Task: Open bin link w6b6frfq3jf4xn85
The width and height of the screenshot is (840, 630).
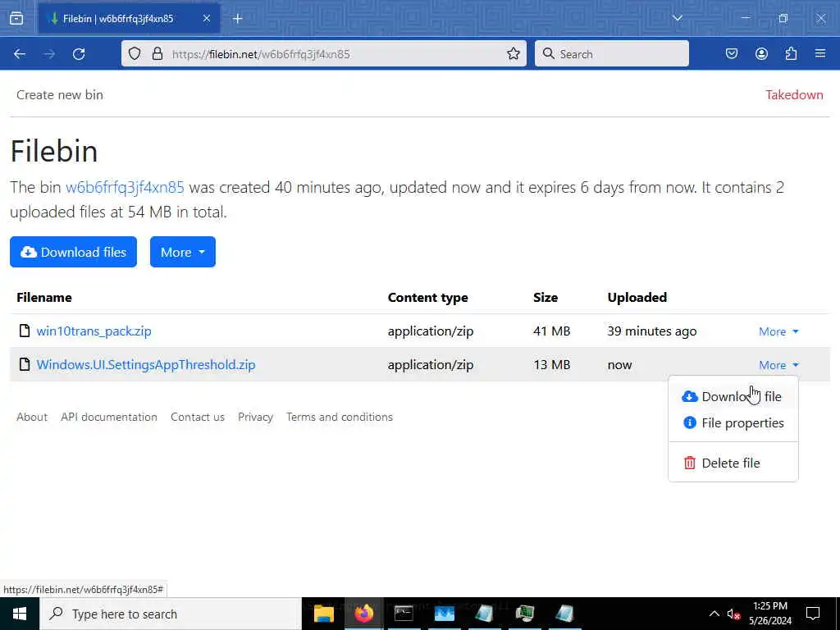Action: click(x=125, y=188)
